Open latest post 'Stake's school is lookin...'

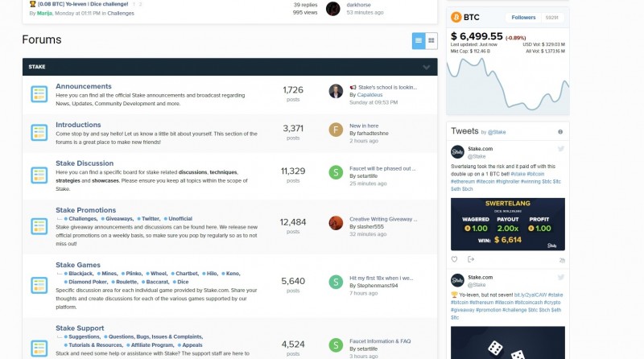[x=387, y=88]
